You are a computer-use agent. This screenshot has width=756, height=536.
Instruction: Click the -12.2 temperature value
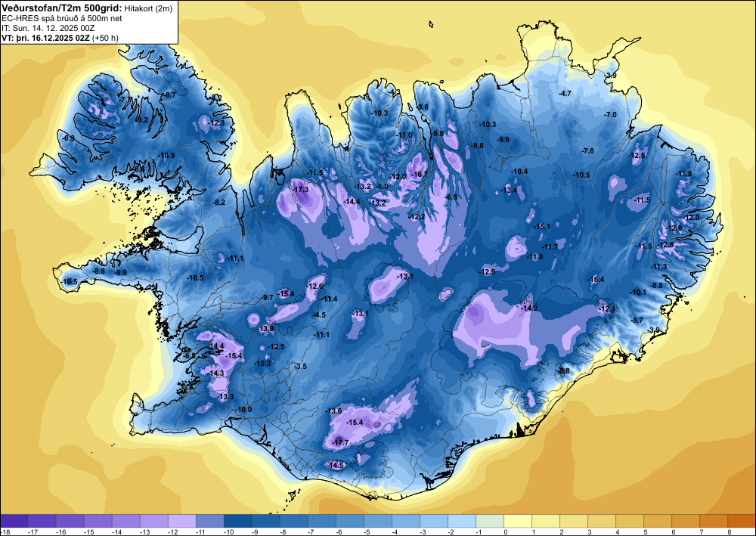pyautogui.click(x=417, y=217)
